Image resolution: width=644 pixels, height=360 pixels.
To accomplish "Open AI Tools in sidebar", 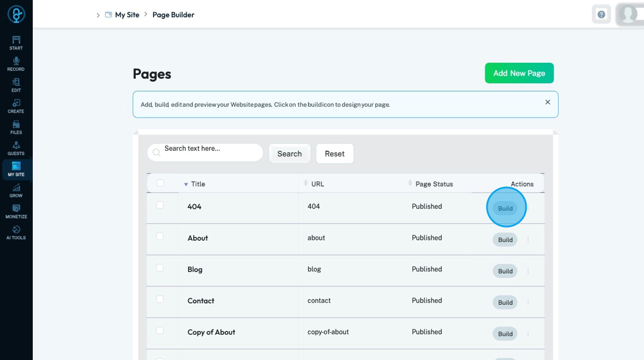I will [16, 232].
